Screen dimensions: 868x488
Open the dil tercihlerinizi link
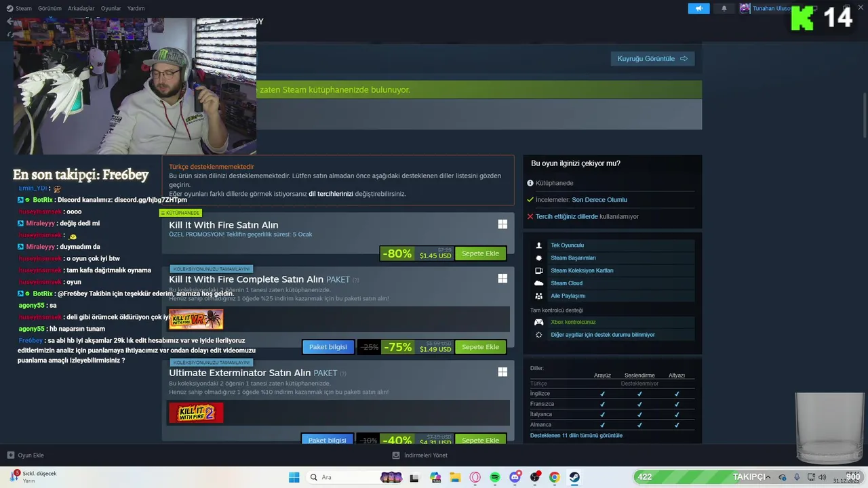click(x=331, y=194)
